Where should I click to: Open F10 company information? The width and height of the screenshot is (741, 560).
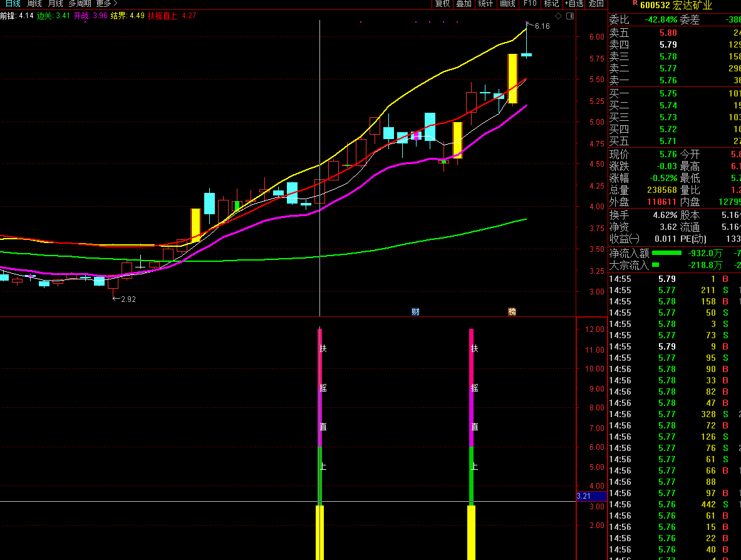pyautogui.click(x=530, y=4)
